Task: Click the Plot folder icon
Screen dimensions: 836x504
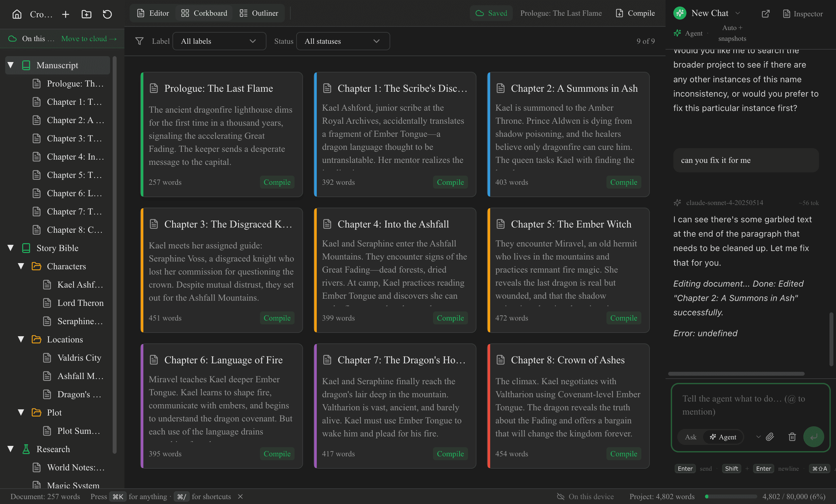Action: click(36, 412)
